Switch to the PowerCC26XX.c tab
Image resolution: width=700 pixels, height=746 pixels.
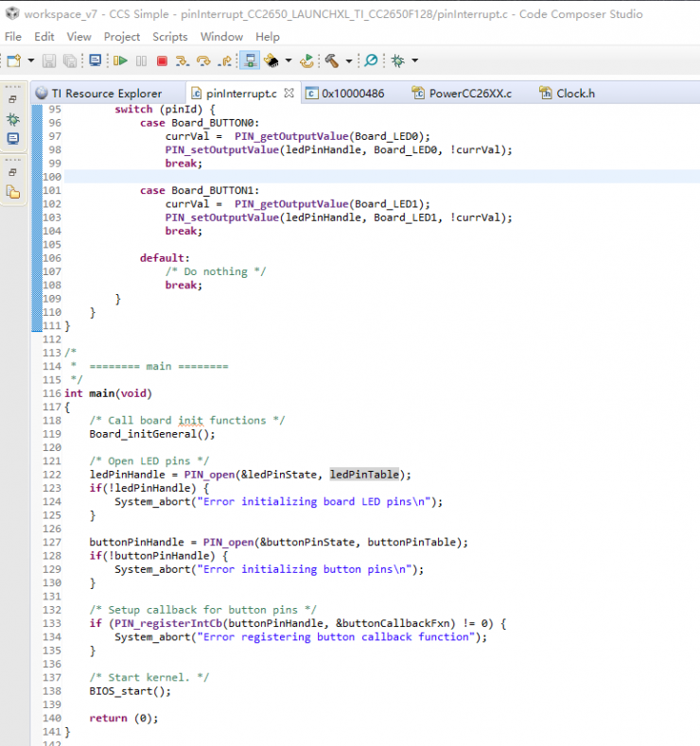[469, 93]
